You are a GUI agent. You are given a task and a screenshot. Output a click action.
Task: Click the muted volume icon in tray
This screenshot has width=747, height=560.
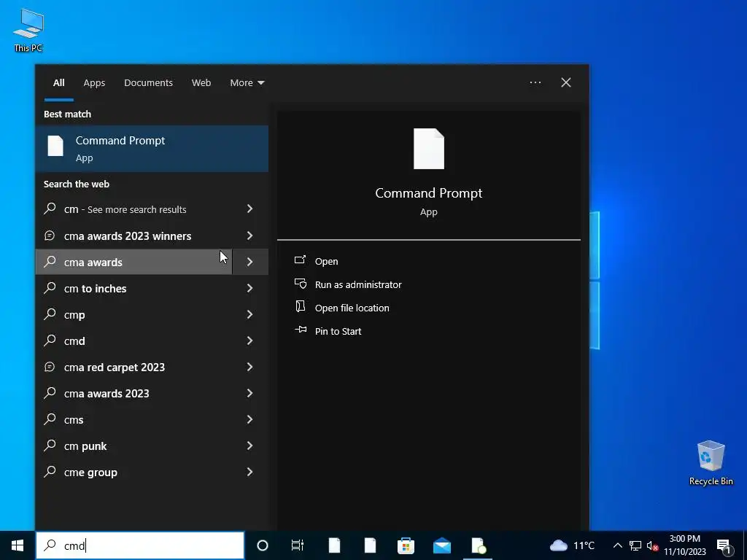(653, 545)
